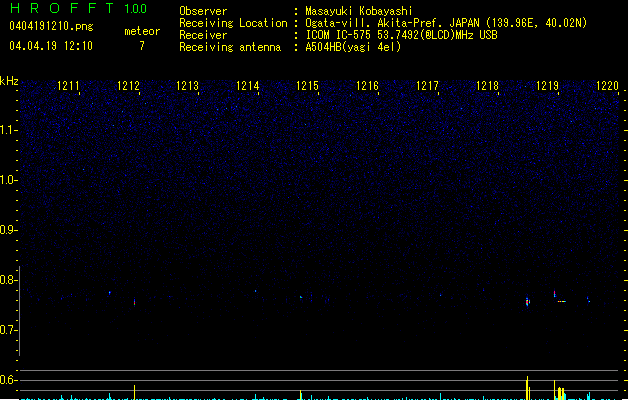Click the Receiver label
Screen dimensions: 629x400
coord(203,35)
